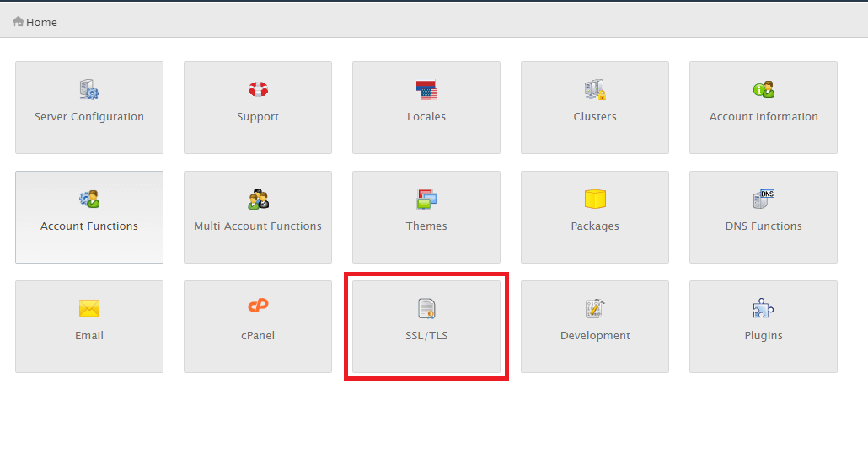Click the Server Configuration text label
This screenshot has height=458, width=868.
89,117
